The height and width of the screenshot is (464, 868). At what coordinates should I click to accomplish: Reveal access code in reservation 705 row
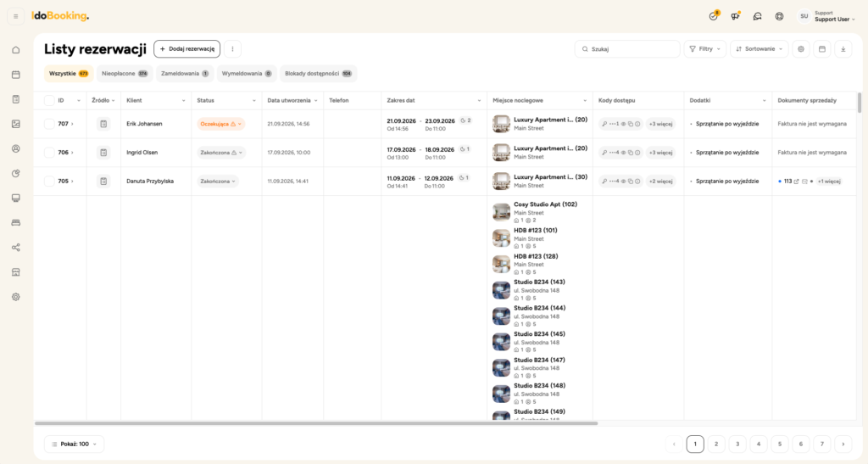623,181
